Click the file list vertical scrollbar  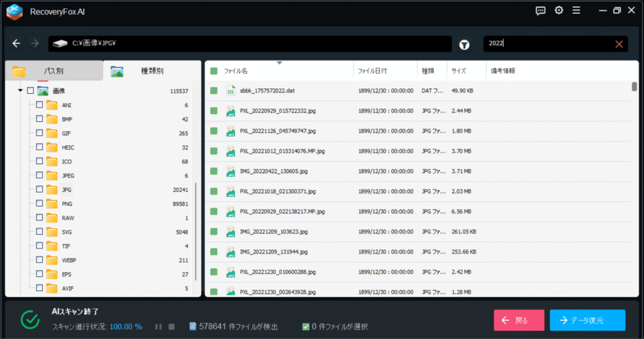click(x=634, y=87)
